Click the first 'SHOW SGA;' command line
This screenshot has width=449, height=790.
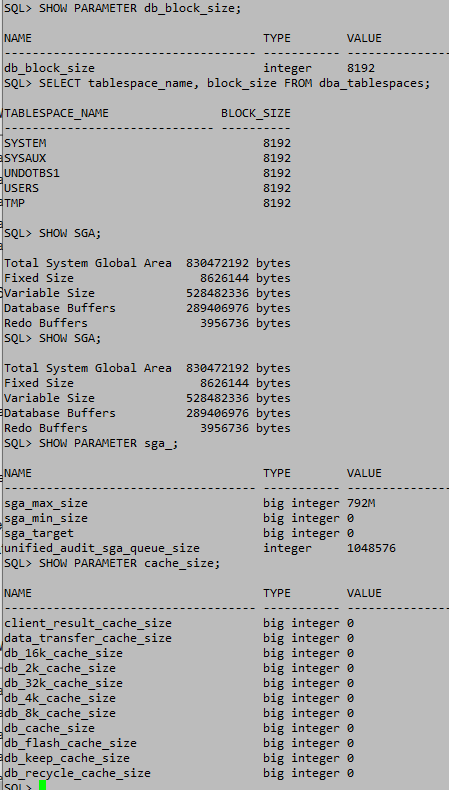[x=53, y=233]
